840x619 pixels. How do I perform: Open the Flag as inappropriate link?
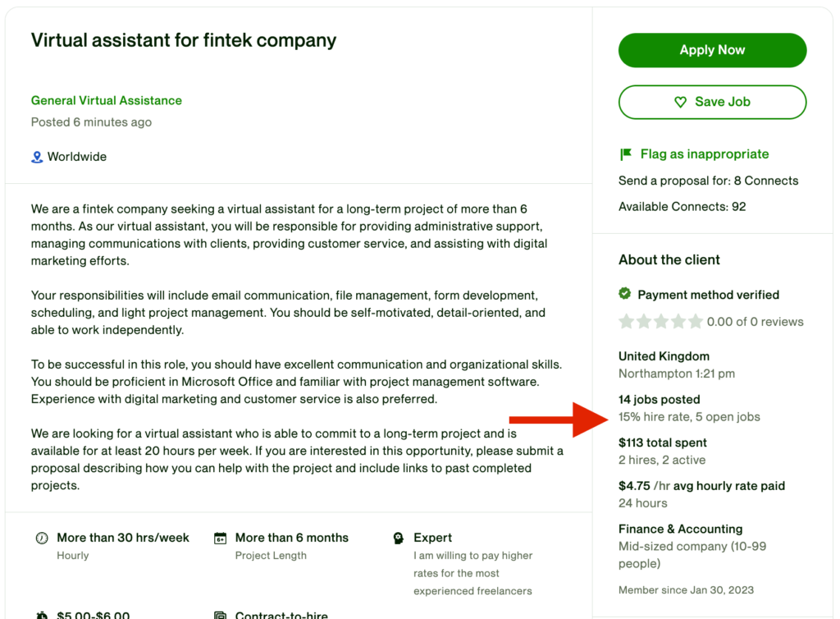point(704,154)
